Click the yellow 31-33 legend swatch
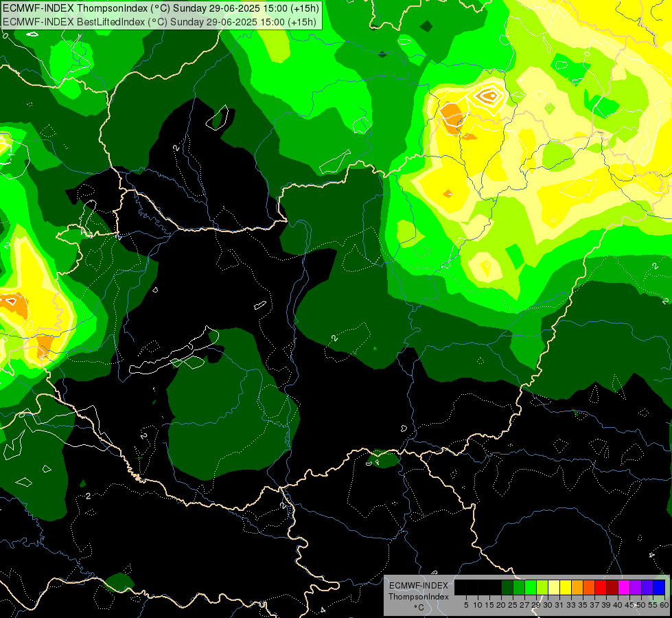 click(x=566, y=587)
